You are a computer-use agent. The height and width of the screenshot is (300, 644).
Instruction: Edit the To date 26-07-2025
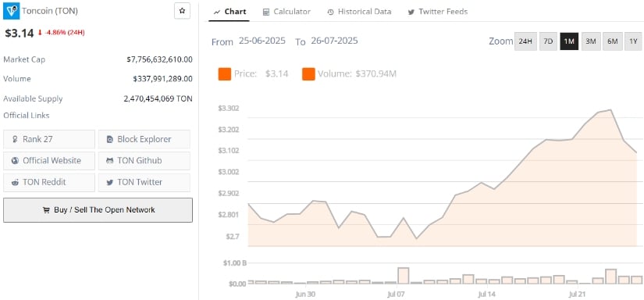click(x=334, y=41)
